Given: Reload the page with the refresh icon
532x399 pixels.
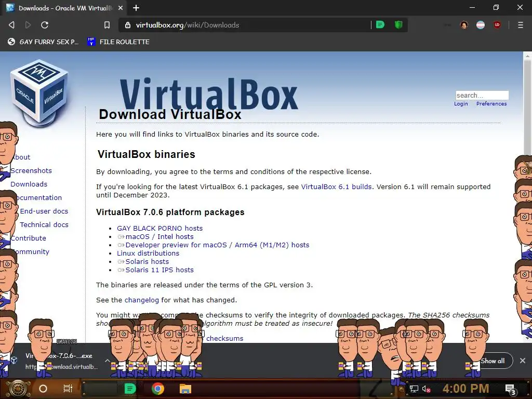Looking at the screenshot, I should click(x=45, y=25).
